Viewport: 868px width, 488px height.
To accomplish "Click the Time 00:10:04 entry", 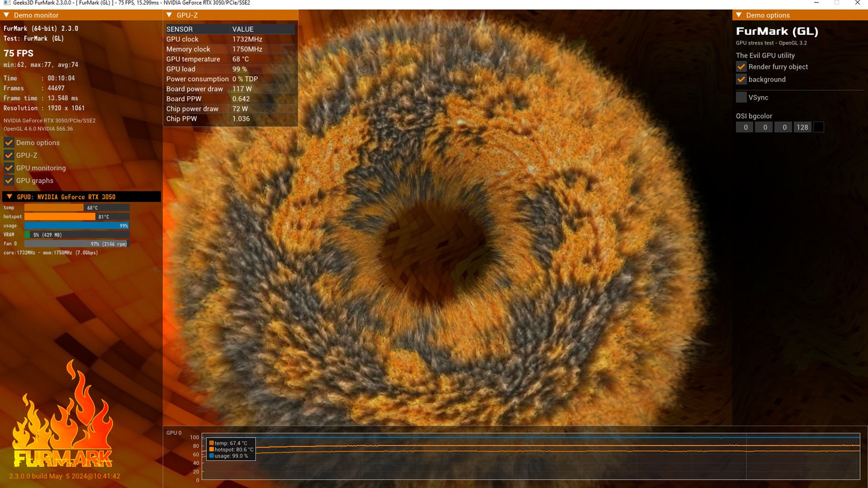I will tap(39, 79).
